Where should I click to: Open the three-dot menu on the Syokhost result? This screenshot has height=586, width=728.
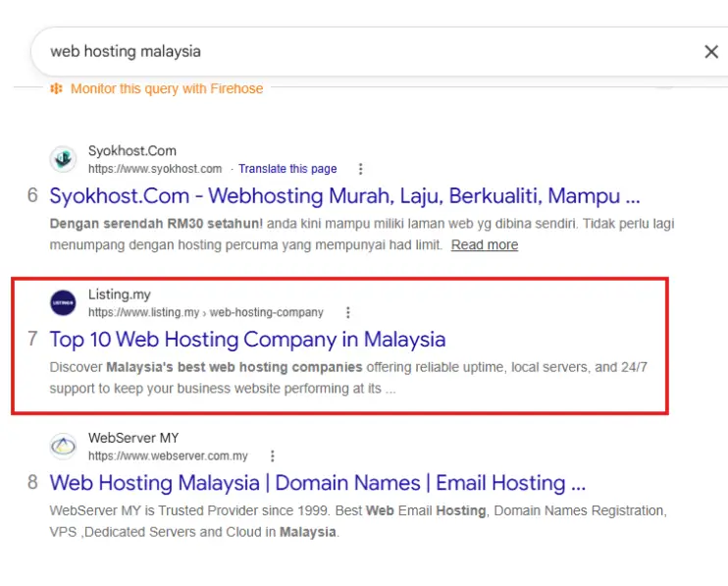360,169
